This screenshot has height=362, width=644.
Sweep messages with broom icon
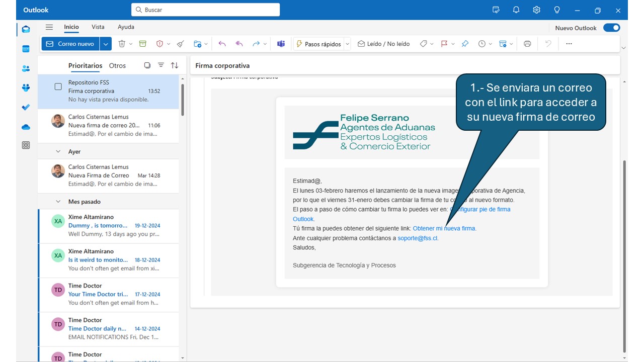(181, 44)
